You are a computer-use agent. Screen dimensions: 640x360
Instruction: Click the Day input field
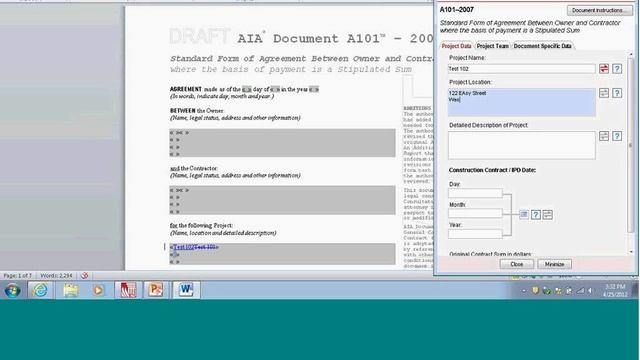pos(475,193)
